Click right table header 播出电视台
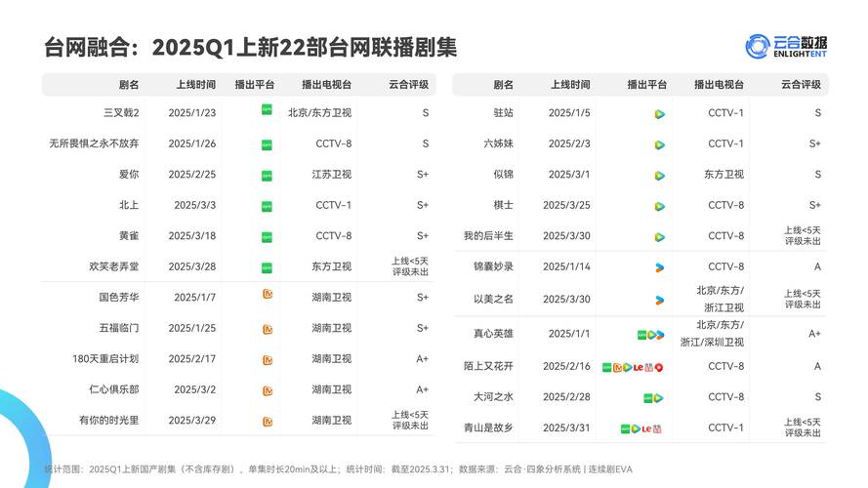This screenshot has height=488, width=868. pos(719,85)
